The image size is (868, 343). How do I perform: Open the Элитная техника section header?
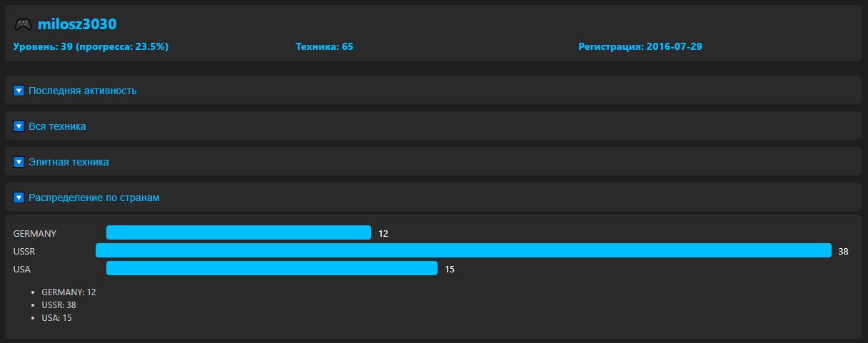click(x=433, y=162)
